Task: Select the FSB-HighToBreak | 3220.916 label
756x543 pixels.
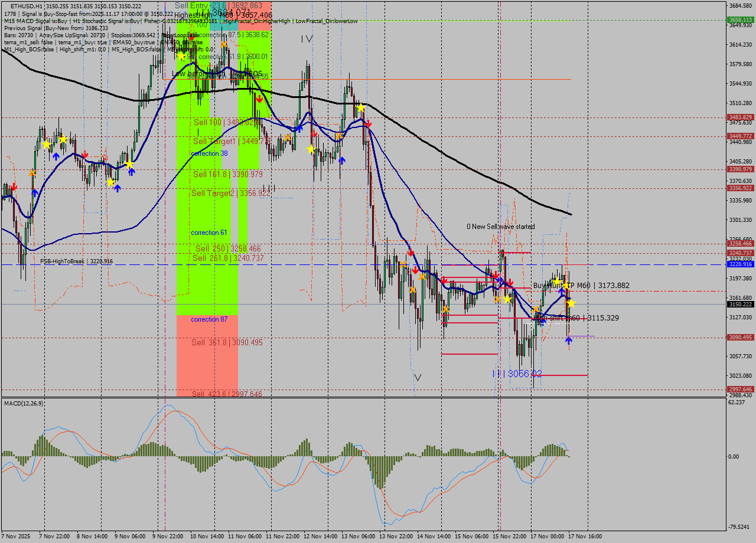Action: [76, 261]
